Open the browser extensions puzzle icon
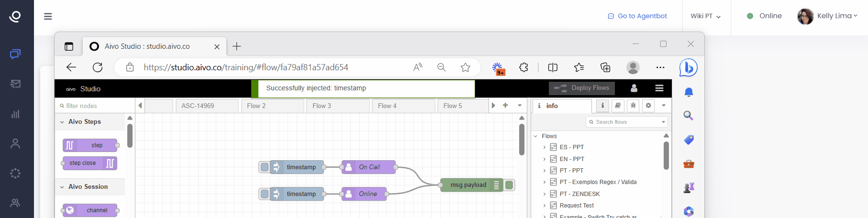The image size is (868, 218). [523, 67]
